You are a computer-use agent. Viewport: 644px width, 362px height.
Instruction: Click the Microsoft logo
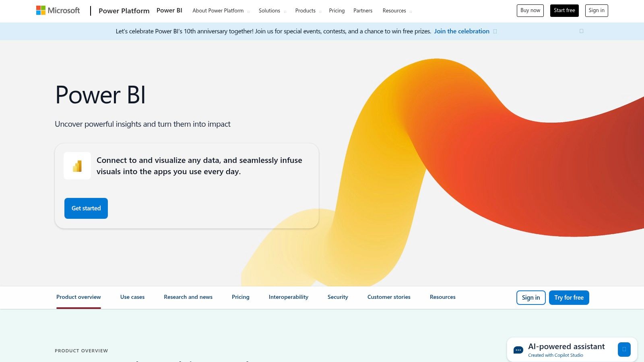pyautogui.click(x=58, y=10)
